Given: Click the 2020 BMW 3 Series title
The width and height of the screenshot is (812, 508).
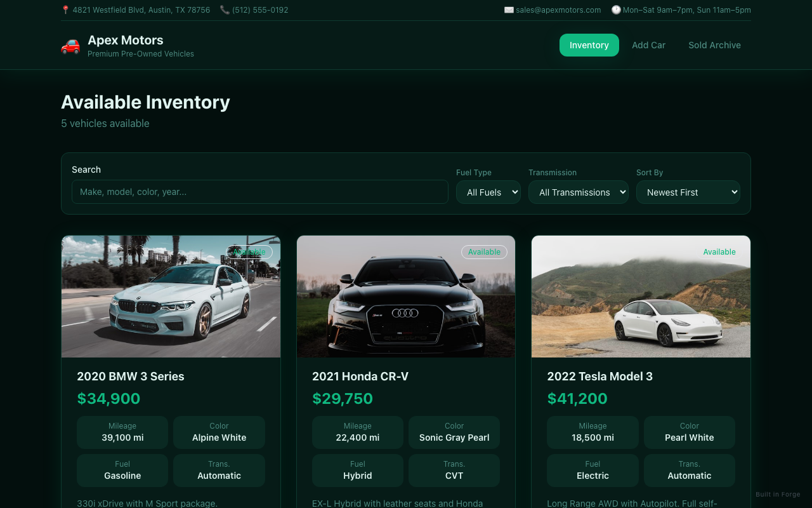Looking at the screenshot, I should pos(131,377).
